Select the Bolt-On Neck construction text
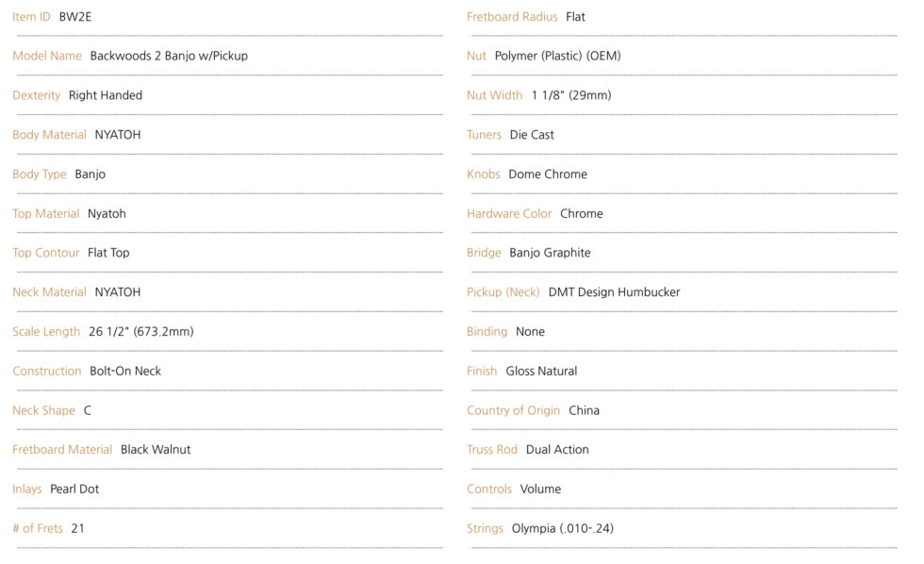Image resolution: width=924 pixels, height=564 pixels. [124, 372]
